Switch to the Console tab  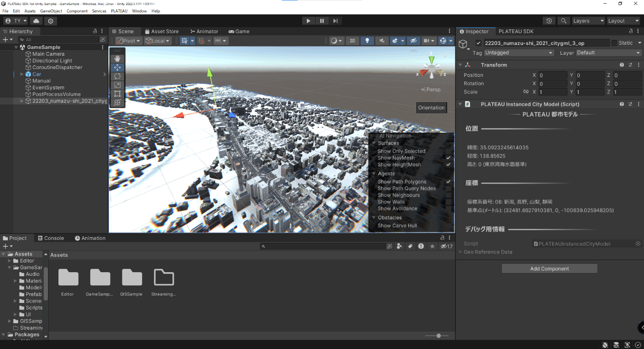point(51,238)
